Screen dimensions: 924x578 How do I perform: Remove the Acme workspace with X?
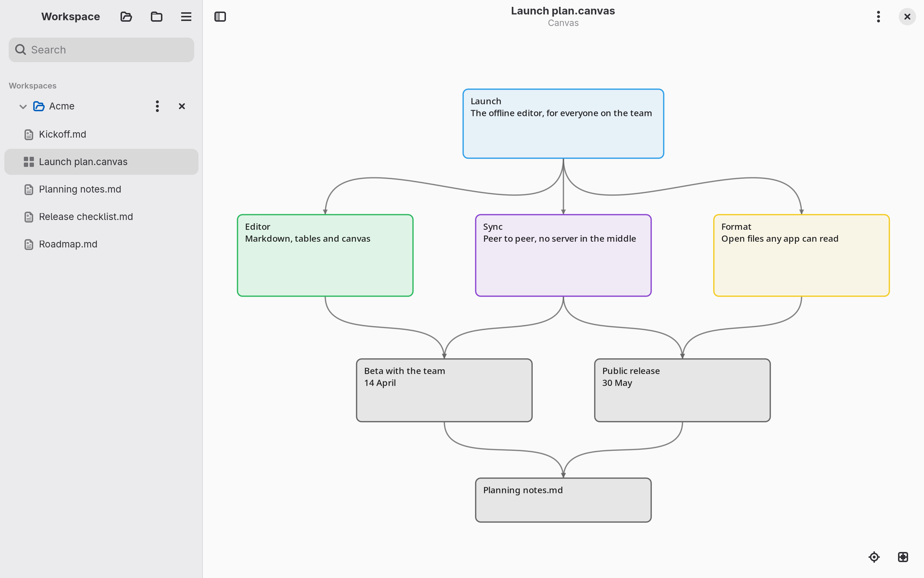point(182,106)
